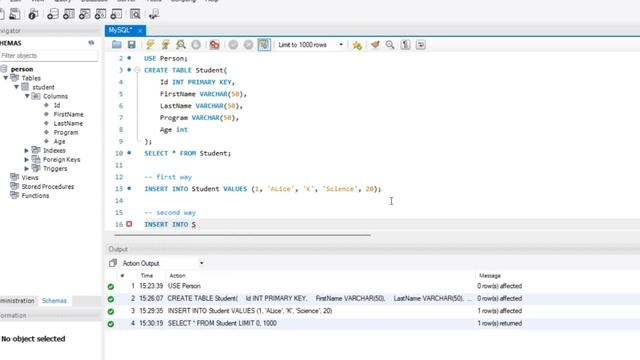Beautify the query with broom icon

(x=375, y=44)
